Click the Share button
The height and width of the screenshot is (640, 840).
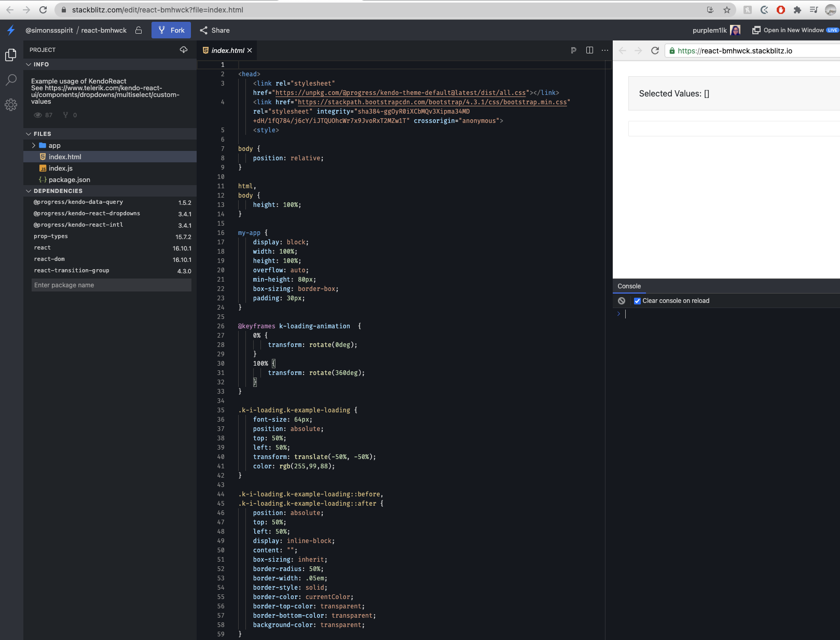[214, 30]
